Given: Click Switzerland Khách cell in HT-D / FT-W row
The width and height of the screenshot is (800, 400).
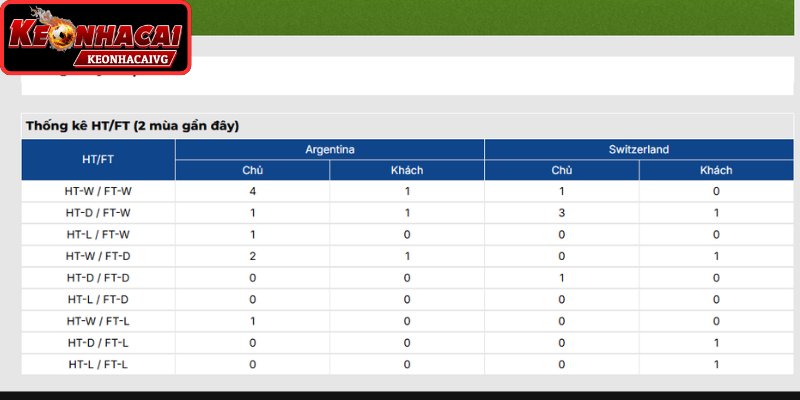Looking at the screenshot, I should [x=716, y=213].
